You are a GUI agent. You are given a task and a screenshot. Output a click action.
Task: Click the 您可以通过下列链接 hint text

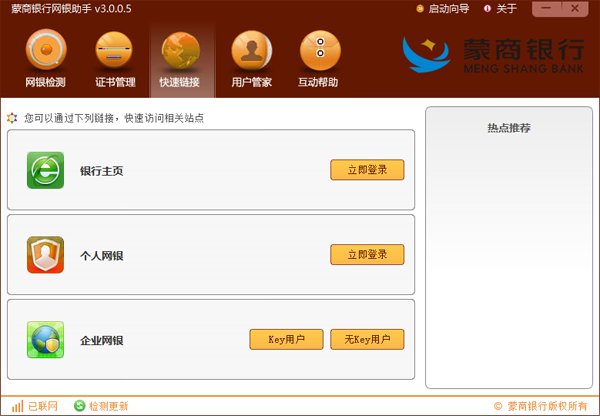pyautogui.click(x=114, y=118)
